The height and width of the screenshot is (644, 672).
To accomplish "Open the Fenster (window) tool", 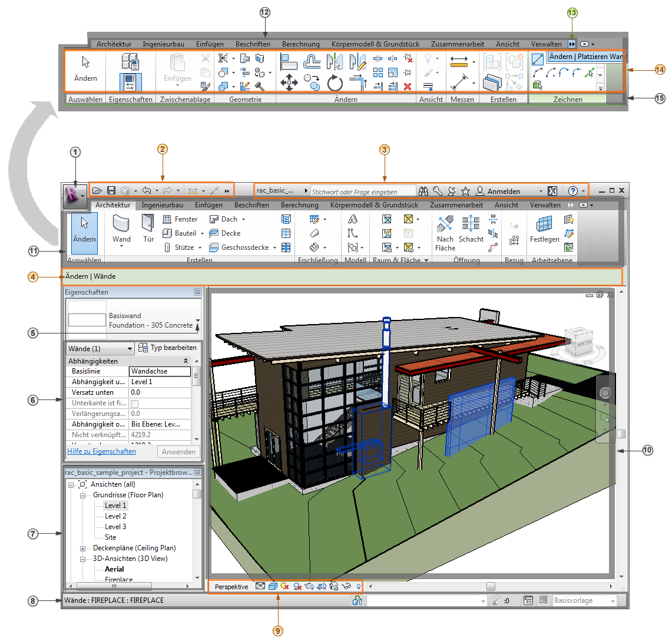I will (181, 219).
